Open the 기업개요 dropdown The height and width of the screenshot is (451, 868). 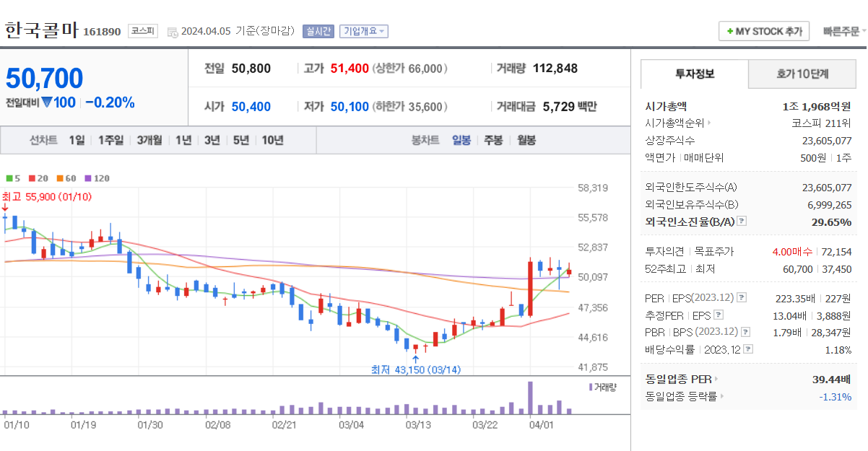pos(364,31)
